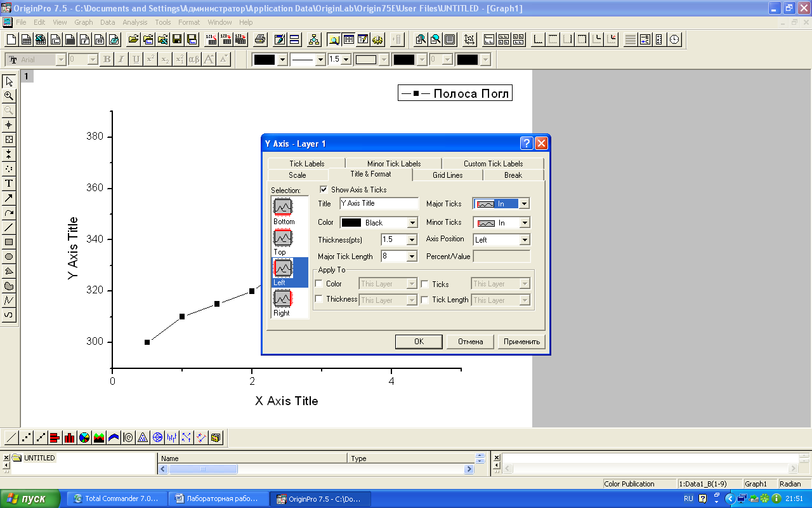The width and height of the screenshot is (812, 508).
Task: Click the Greek symbols αβ button
Action: pyautogui.click(x=195, y=60)
